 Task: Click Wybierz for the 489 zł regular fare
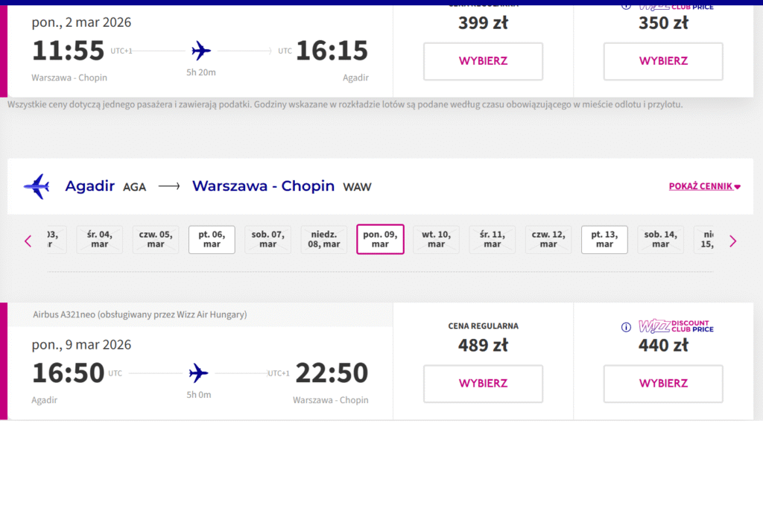click(x=483, y=384)
